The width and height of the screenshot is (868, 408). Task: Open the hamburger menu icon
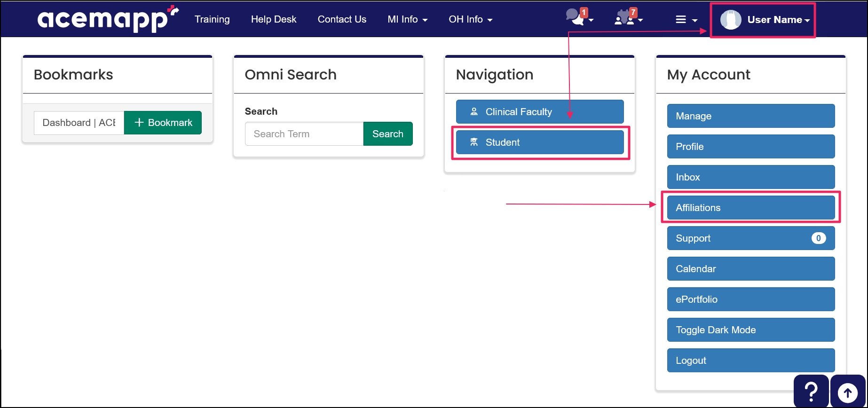(x=681, y=19)
